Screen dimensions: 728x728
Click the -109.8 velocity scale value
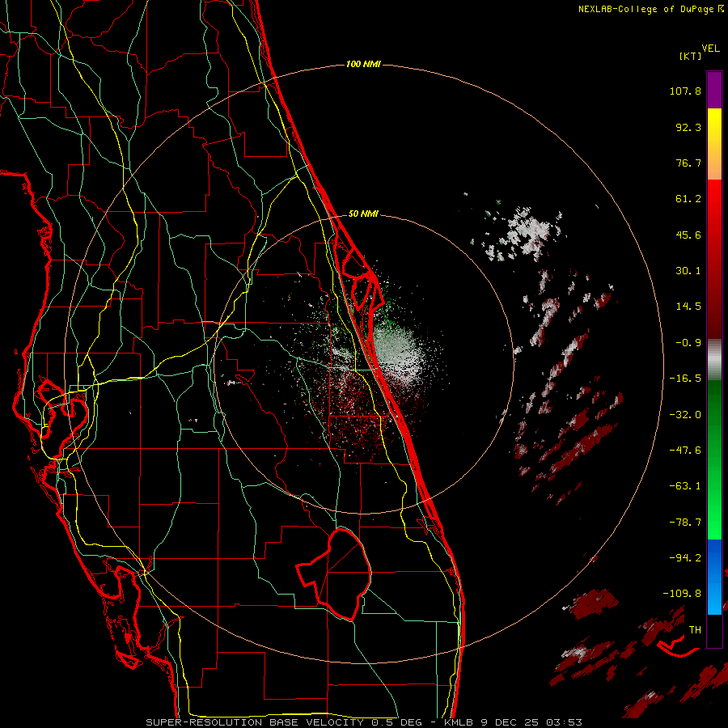[x=682, y=594]
